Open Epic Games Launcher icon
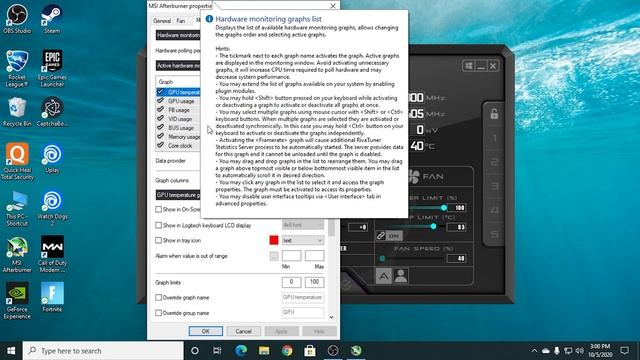This screenshot has height=360, width=640. (52, 69)
